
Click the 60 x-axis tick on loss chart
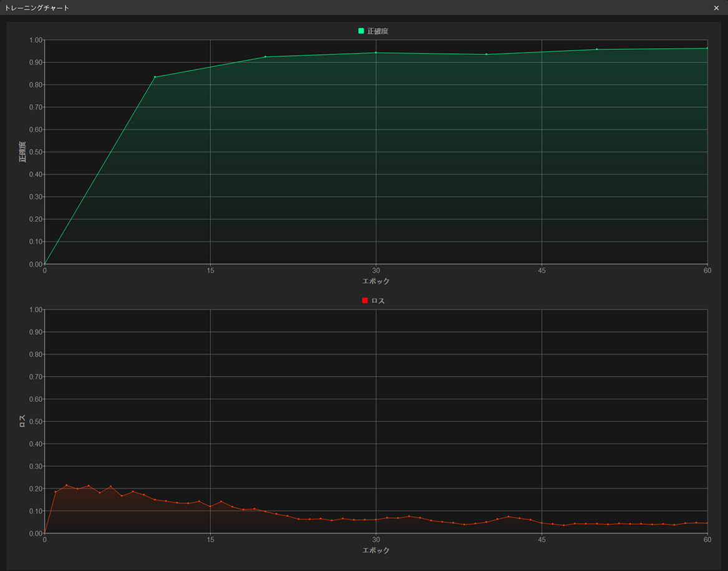707,539
